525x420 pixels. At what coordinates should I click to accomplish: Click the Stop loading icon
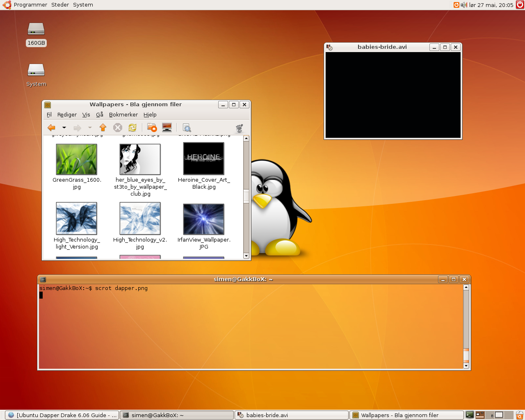coord(118,128)
